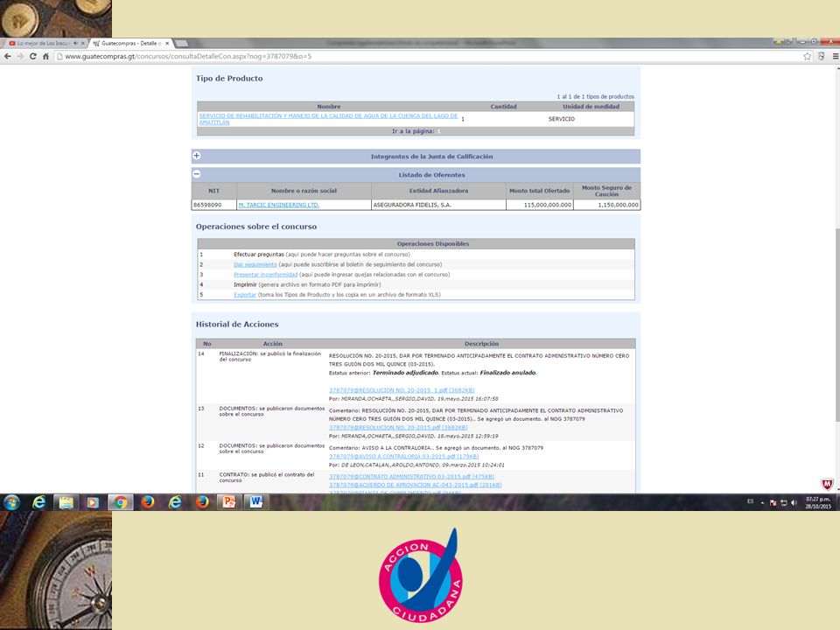840x630 pixels.
Task: Click Efectuar preguntas operation text
Action: (259, 255)
